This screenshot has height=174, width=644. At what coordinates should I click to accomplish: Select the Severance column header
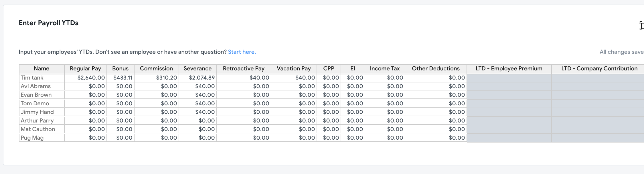(x=198, y=69)
